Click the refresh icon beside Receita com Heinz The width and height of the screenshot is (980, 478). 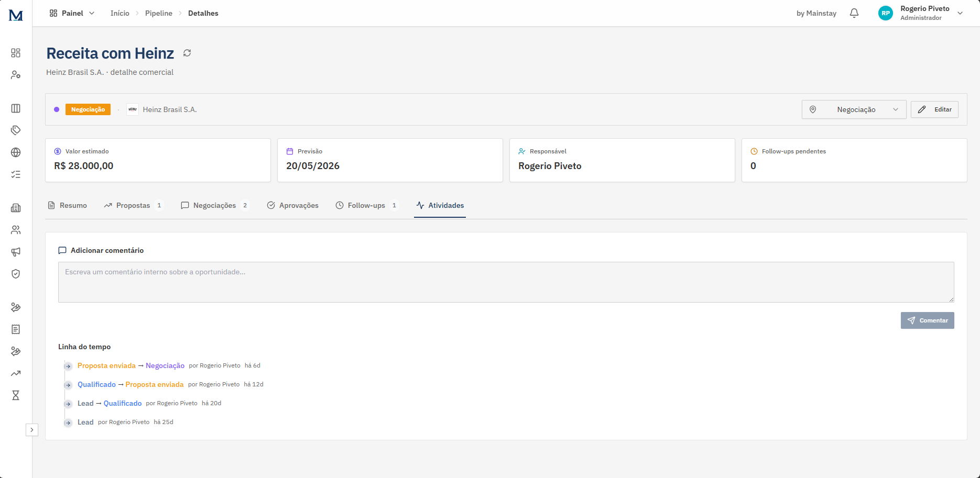coord(187,53)
